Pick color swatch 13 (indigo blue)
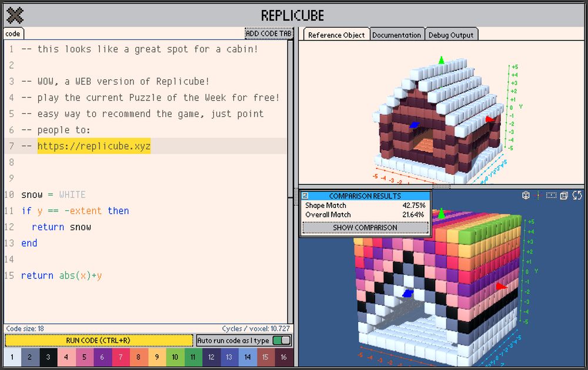Screen dimensions: 588x370 click(x=229, y=357)
